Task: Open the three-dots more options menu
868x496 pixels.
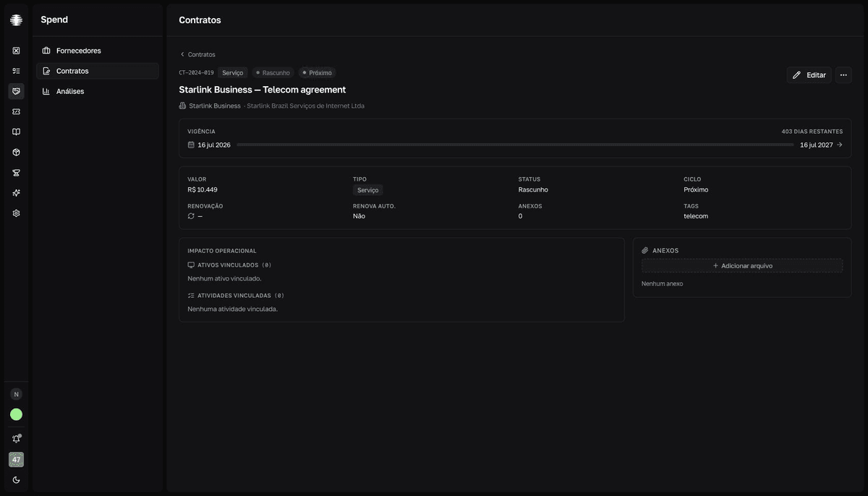Action: [x=843, y=75]
